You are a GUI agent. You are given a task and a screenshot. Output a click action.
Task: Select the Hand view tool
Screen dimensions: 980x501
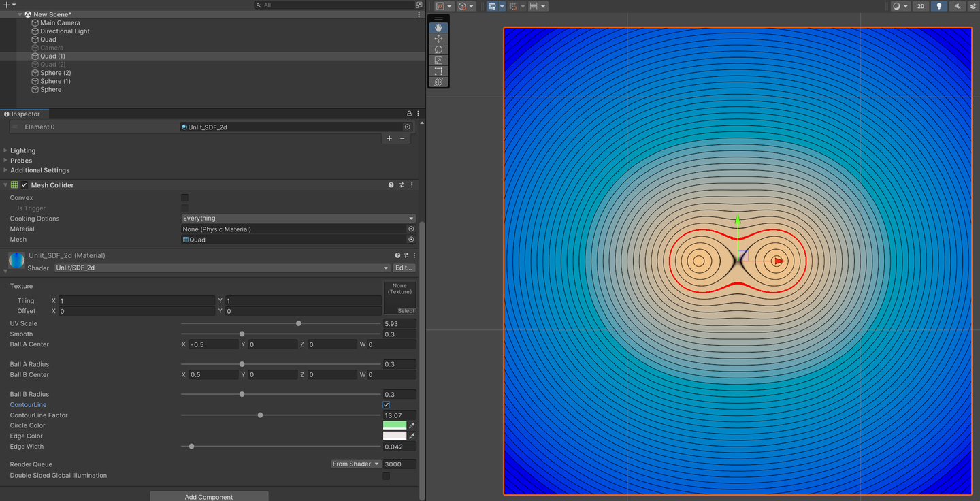coord(438,28)
